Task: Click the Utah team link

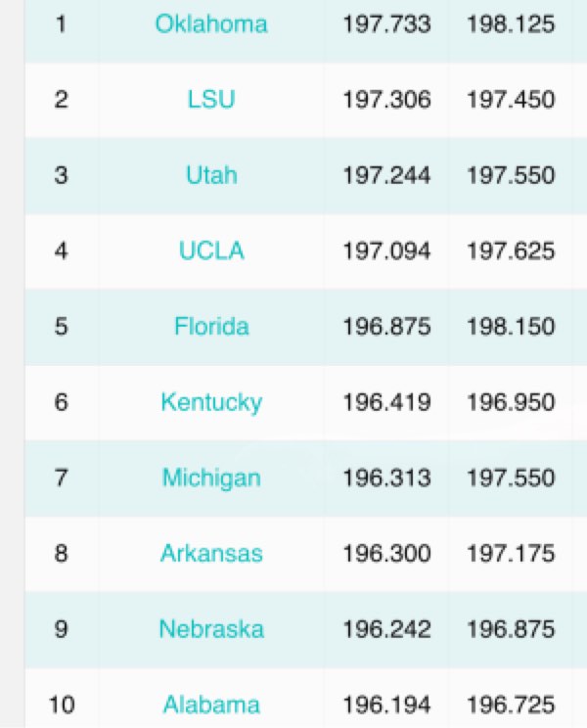Action: click(x=211, y=175)
